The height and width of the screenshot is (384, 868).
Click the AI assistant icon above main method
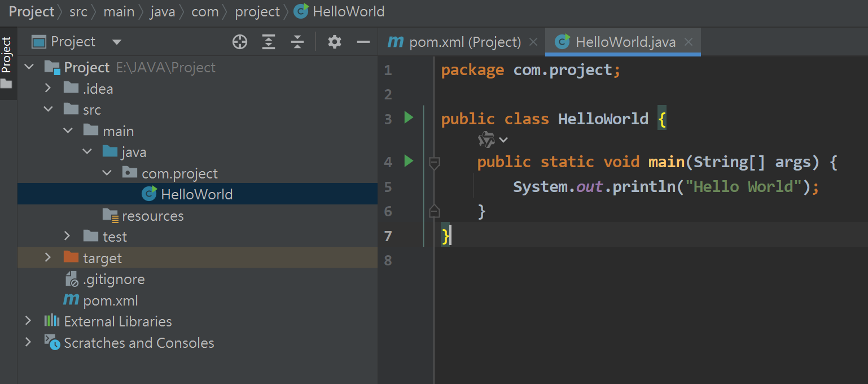click(x=486, y=139)
